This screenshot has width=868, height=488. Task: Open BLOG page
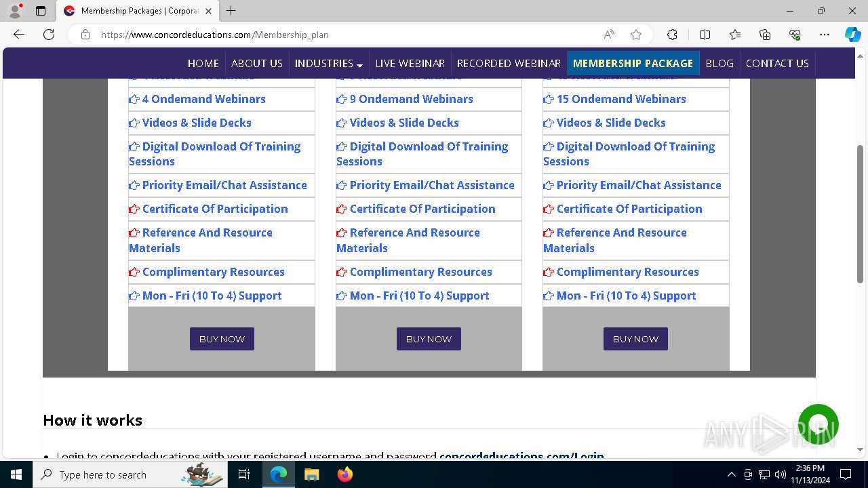[719, 63]
